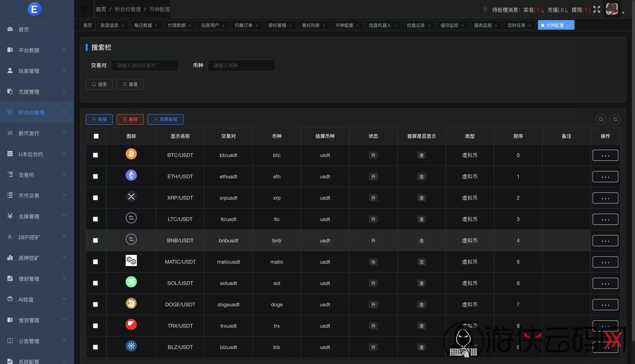The image size is (635, 364).
Task: Click the notification bell icon
Action: [485, 9]
